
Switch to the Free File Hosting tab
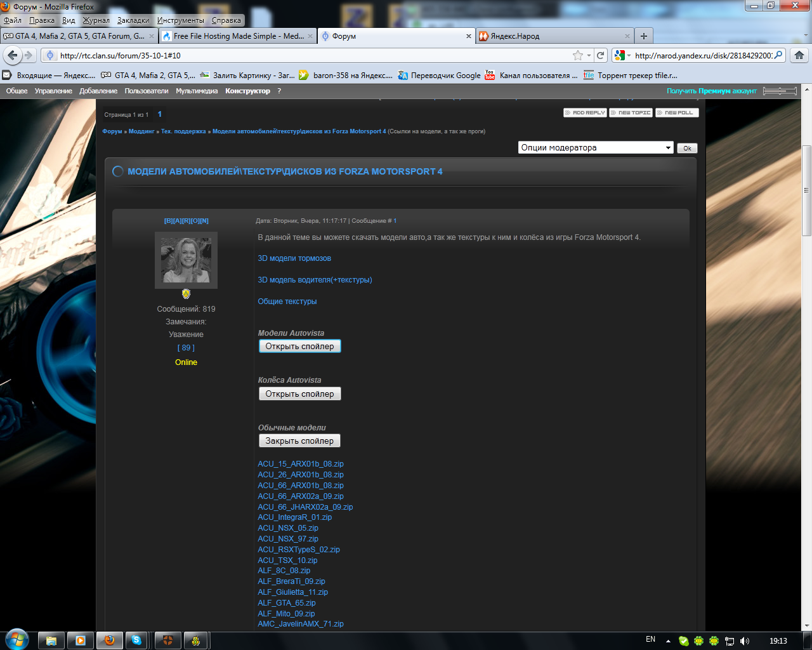pyautogui.click(x=237, y=36)
